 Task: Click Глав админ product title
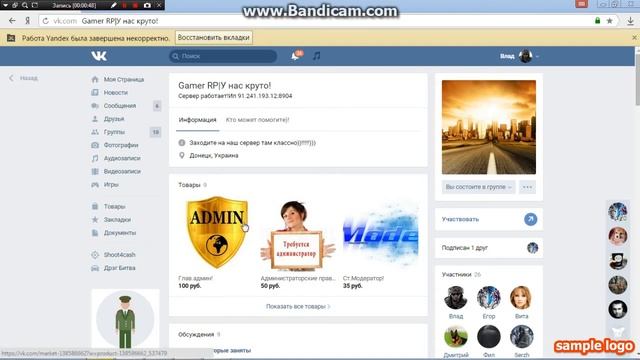[x=196, y=278]
